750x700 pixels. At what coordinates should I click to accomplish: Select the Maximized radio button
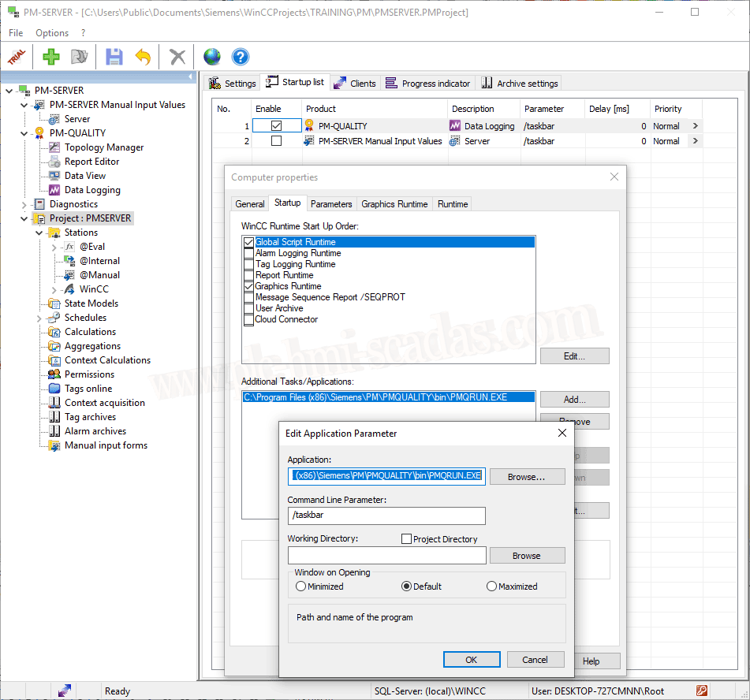pos(492,586)
